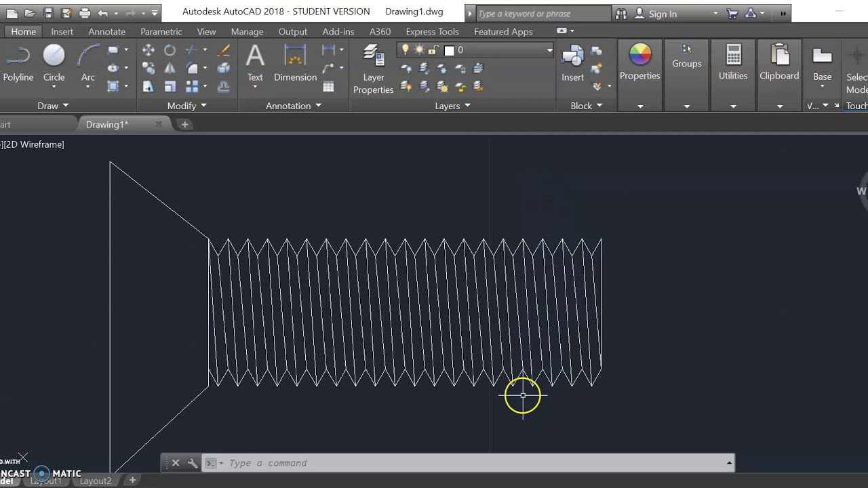
Task: Toggle layer on/off lightbulb icon
Action: 406,50
